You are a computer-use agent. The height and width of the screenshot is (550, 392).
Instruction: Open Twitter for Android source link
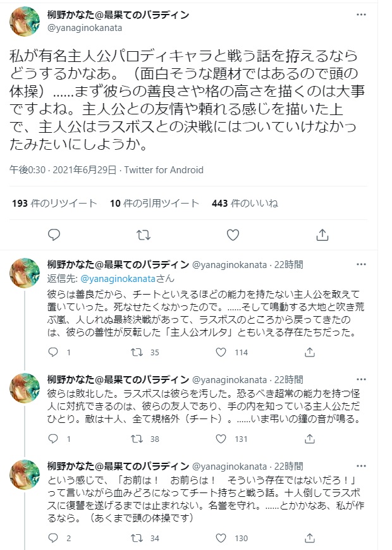click(x=164, y=170)
